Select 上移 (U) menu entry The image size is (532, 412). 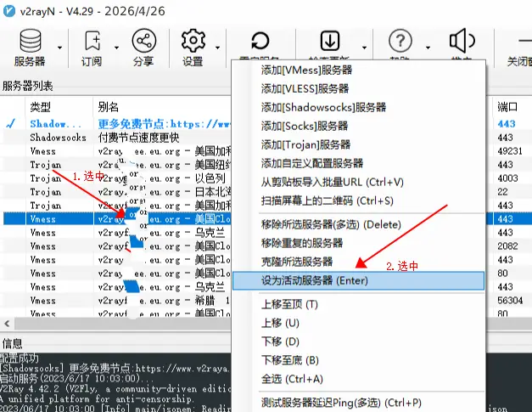[359, 323]
